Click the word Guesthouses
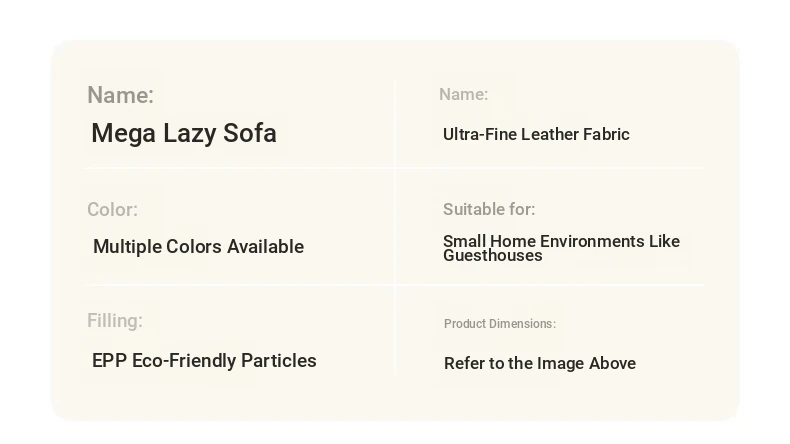This screenshot has height=444, width=790. [x=493, y=256]
